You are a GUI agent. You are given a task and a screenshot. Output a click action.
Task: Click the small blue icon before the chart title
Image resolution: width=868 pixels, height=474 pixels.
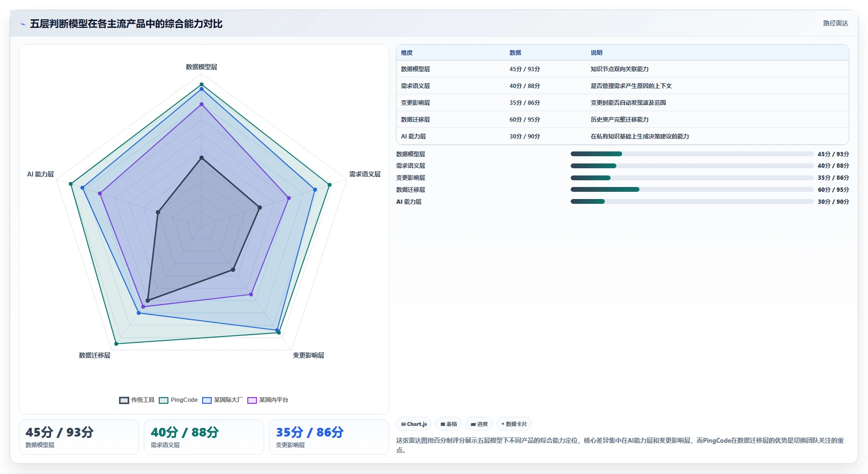coord(23,24)
